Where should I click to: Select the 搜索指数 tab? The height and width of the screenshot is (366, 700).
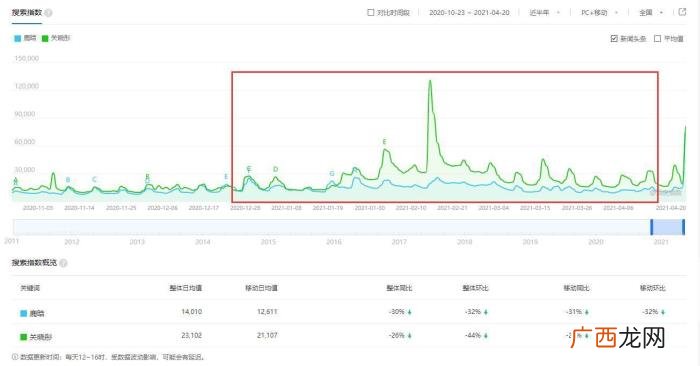[x=27, y=12]
